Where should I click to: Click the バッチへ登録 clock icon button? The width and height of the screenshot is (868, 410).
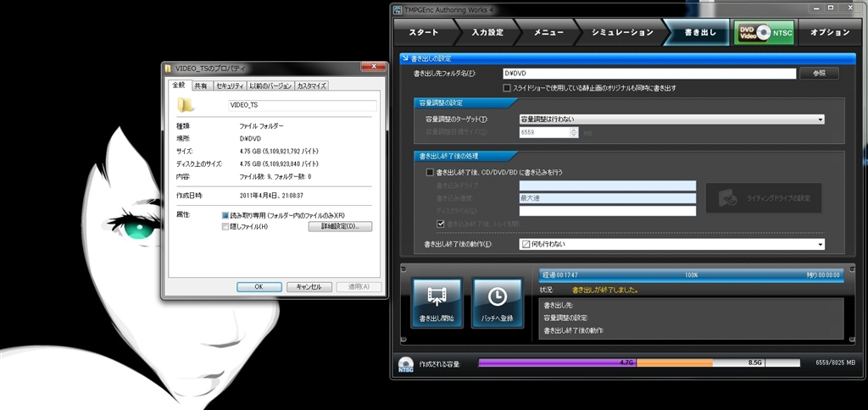coord(497,303)
